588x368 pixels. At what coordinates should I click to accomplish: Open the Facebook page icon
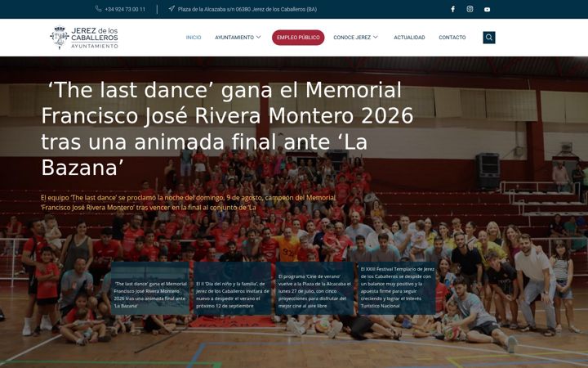point(452,9)
